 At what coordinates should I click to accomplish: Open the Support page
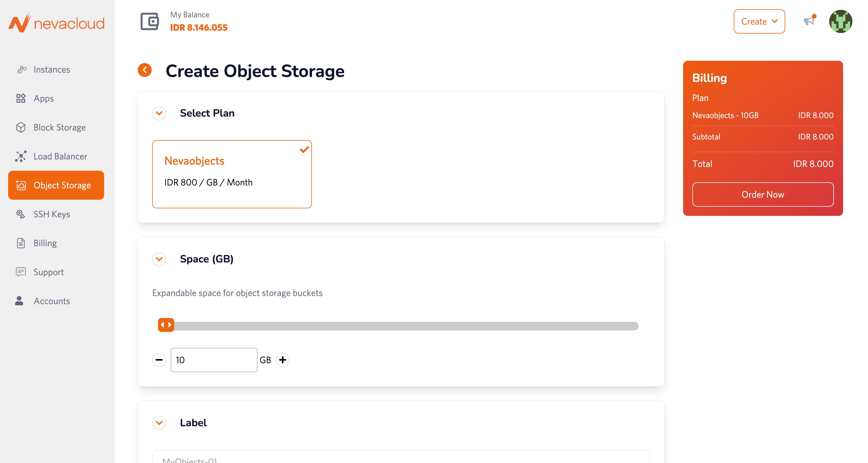[48, 272]
